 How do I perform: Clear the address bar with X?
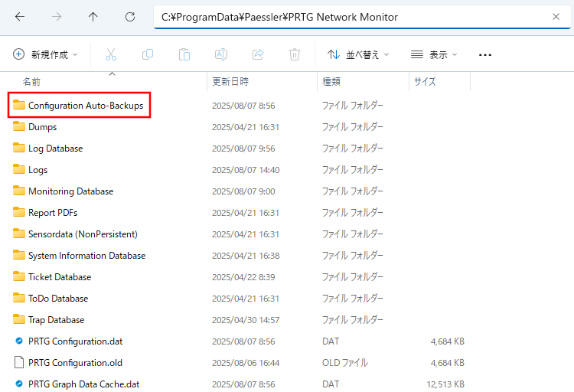[x=556, y=17]
